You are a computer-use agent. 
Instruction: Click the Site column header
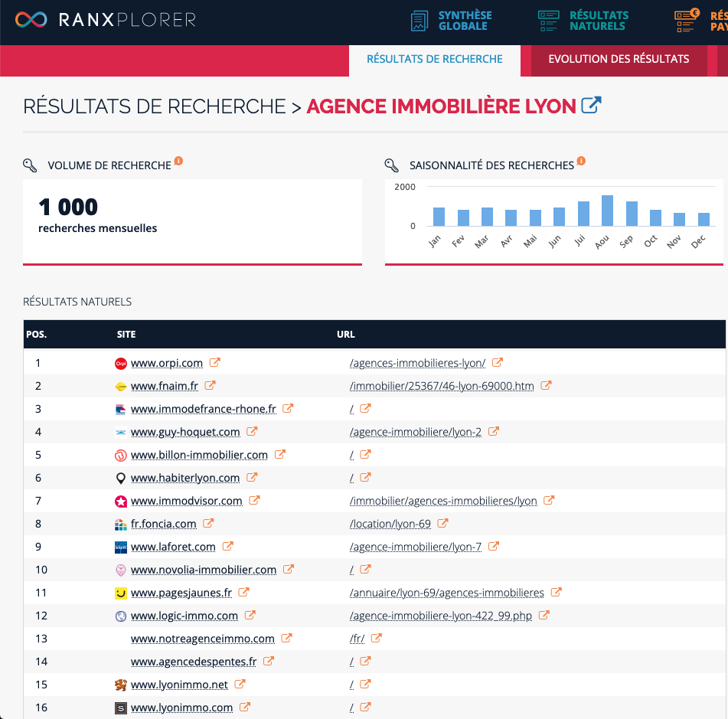click(126, 335)
